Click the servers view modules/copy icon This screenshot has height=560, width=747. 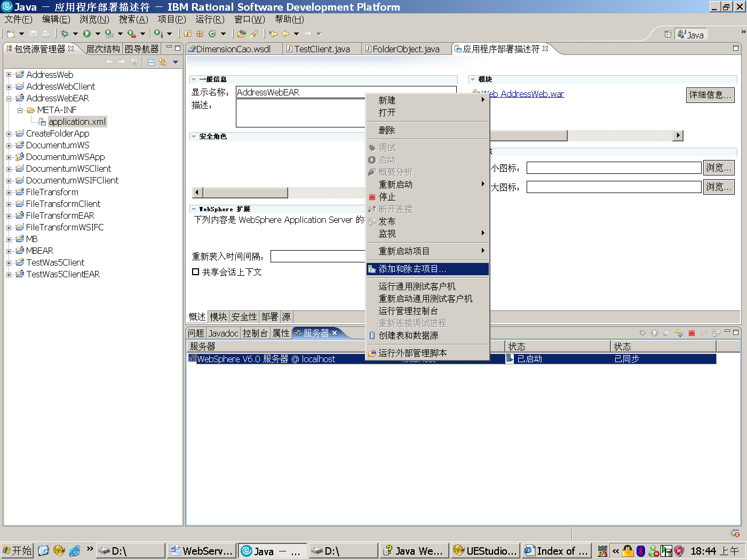click(716, 333)
